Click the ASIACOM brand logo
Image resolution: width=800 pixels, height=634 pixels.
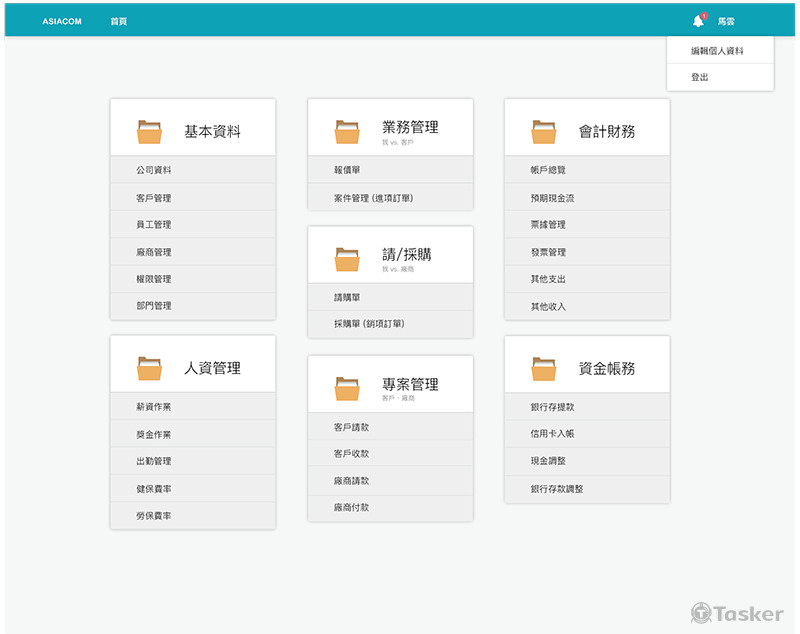coord(61,21)
